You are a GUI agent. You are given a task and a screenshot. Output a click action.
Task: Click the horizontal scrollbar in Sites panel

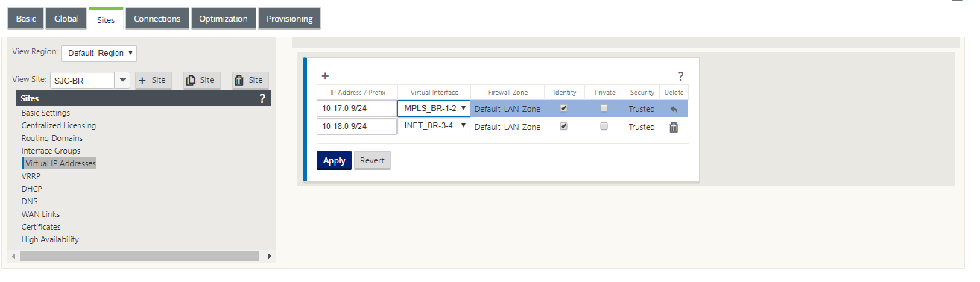coord(140,256)
